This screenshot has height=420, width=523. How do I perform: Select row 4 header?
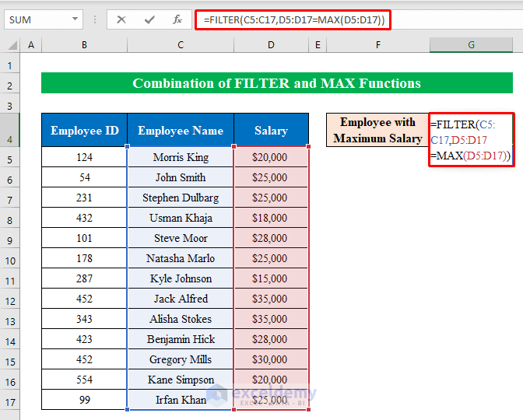pos(10,130)
